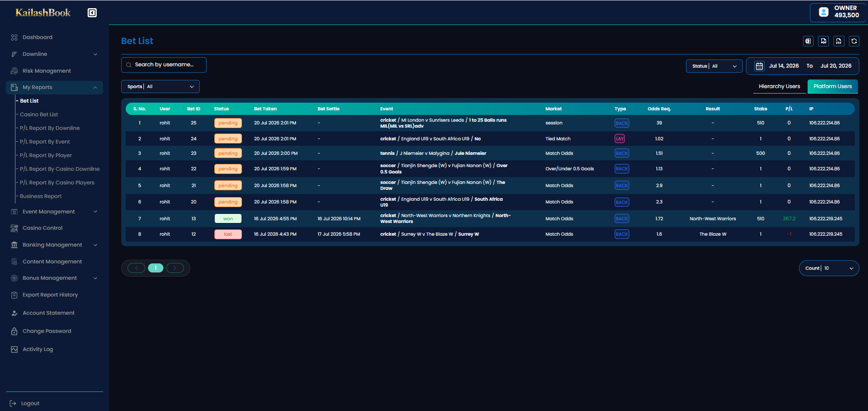Open Casino Bet List report

pyautogui.click(x=39, y=114)
